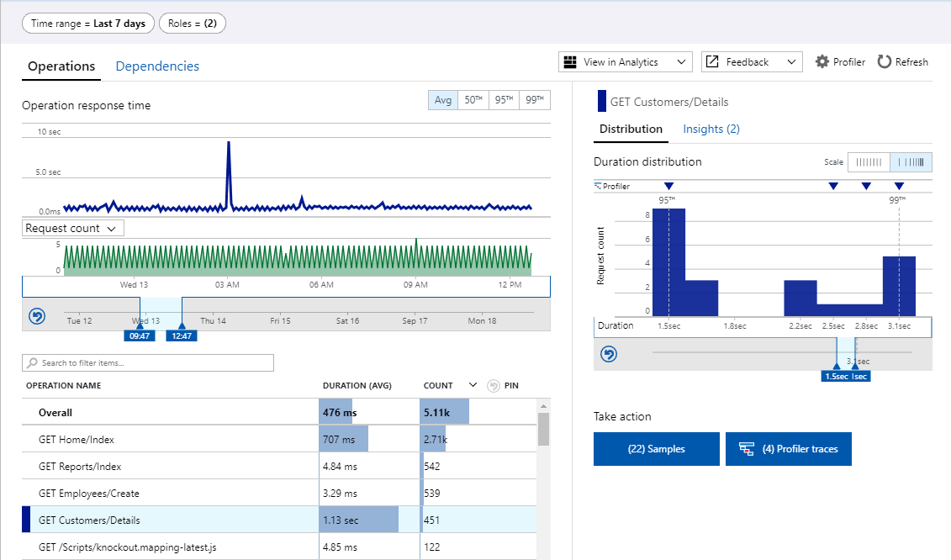Click the PIN reset icon
This screenshot has height=560, width=951.
click(494, 386)
